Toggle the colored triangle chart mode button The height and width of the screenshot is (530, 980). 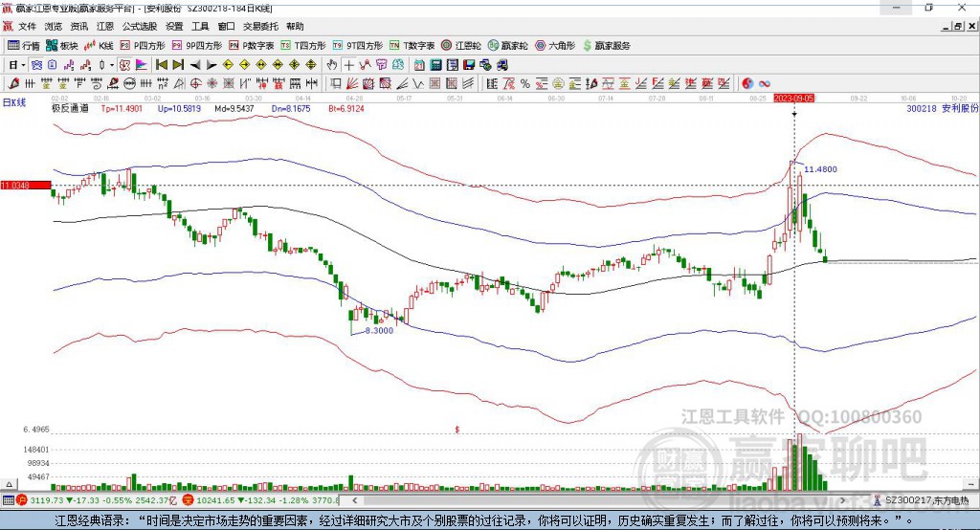[x=142, y=65]
